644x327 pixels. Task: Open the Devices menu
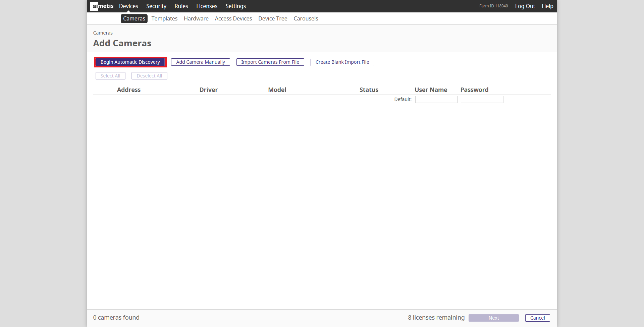[128, 6]
